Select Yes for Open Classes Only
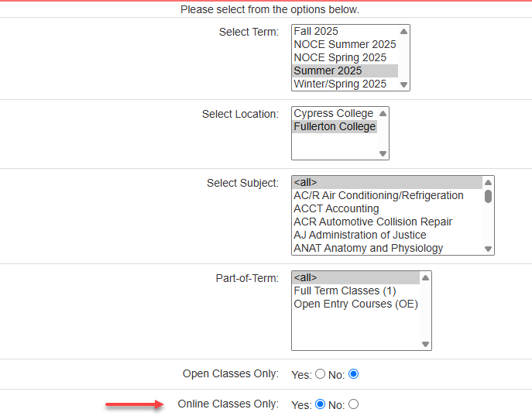532x416 pixels. click(x=320, y=374)
